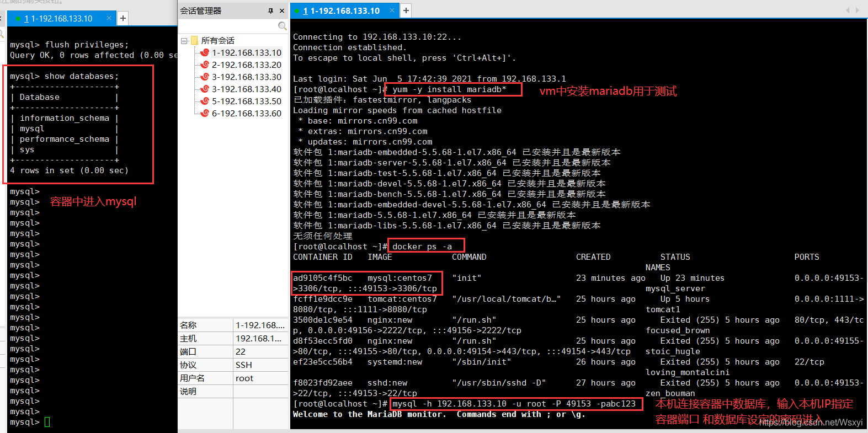This screenshot has width=868, height=433.
Task: Click the 协议 property label
Action: click(x=188, y=365)
